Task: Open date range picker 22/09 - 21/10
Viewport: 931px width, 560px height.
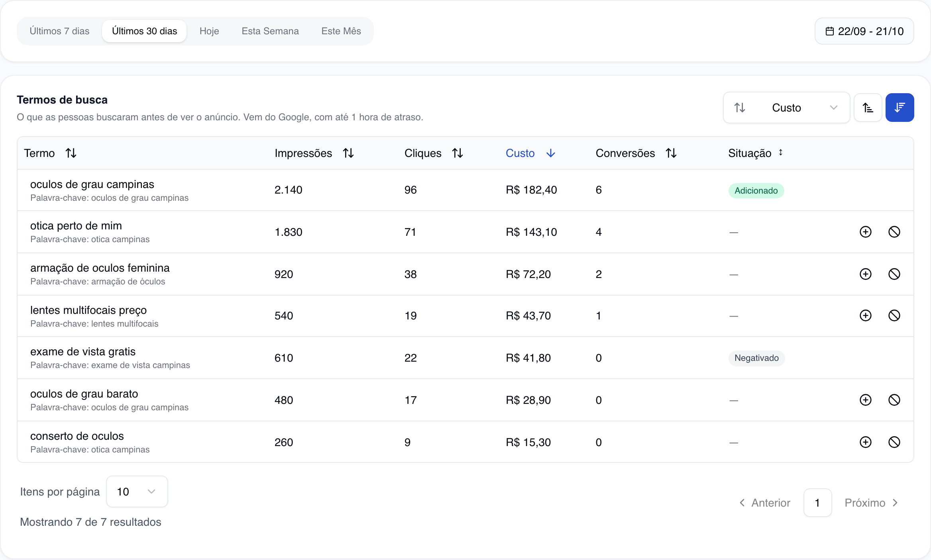Action: click(864, 31)
